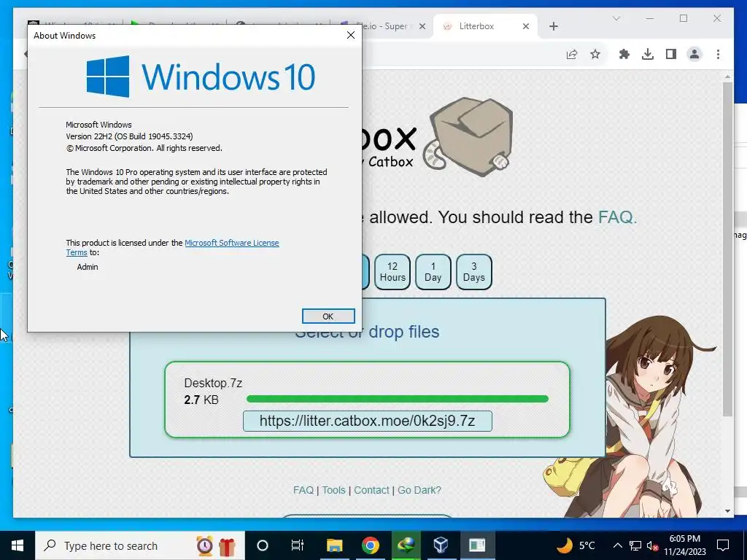Click OK in About Windows dialog
This screenshot has height=560, width=747.
[328, 316]
